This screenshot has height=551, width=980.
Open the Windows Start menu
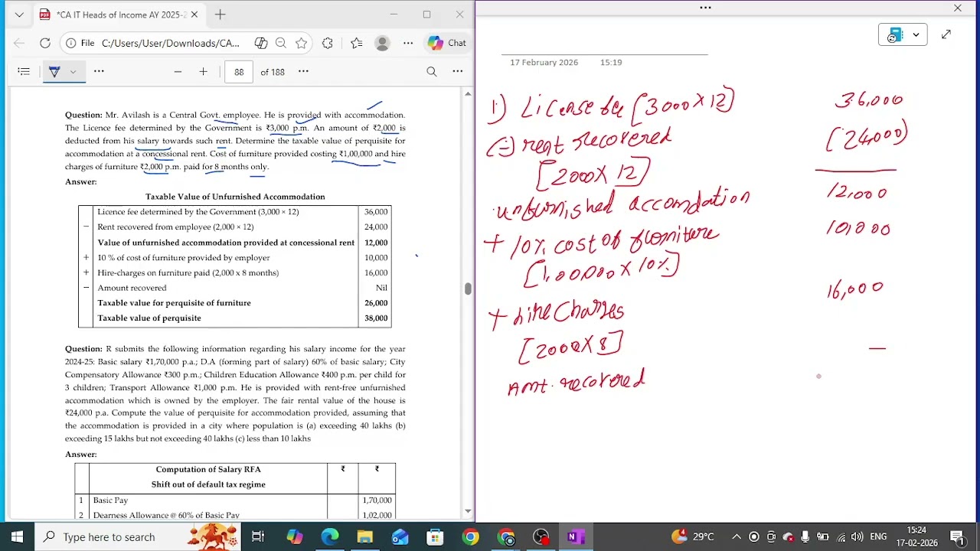[x=17, y=537]
